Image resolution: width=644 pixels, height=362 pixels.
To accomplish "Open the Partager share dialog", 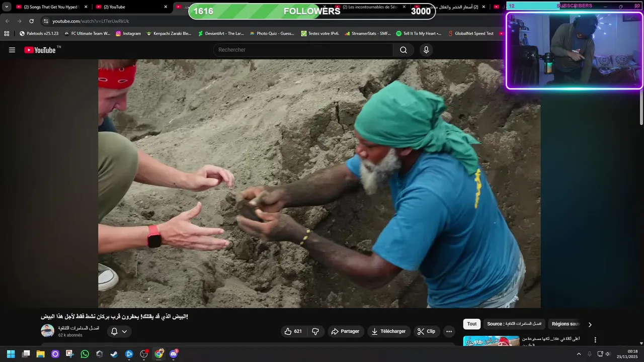I will (x=346, y=331).
